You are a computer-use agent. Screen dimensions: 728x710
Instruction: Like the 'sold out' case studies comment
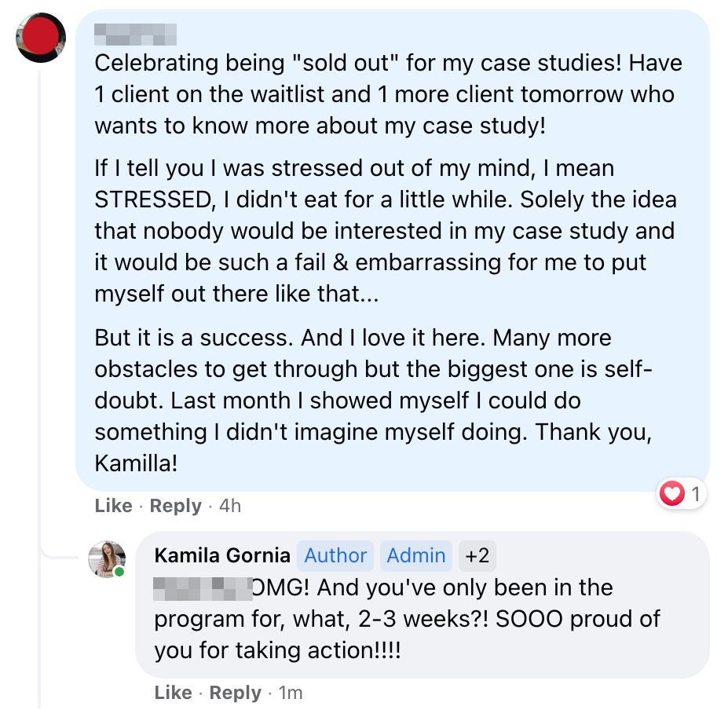coord(113,506)
